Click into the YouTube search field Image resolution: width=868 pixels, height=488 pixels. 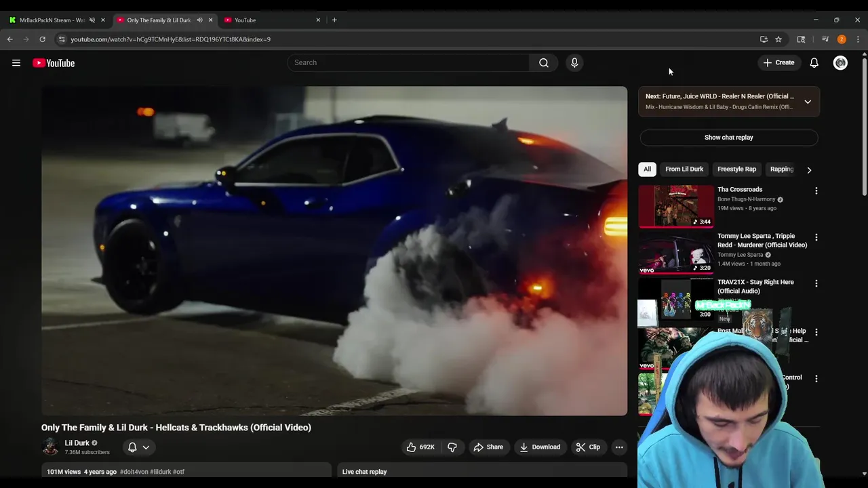tap(409, 62)
